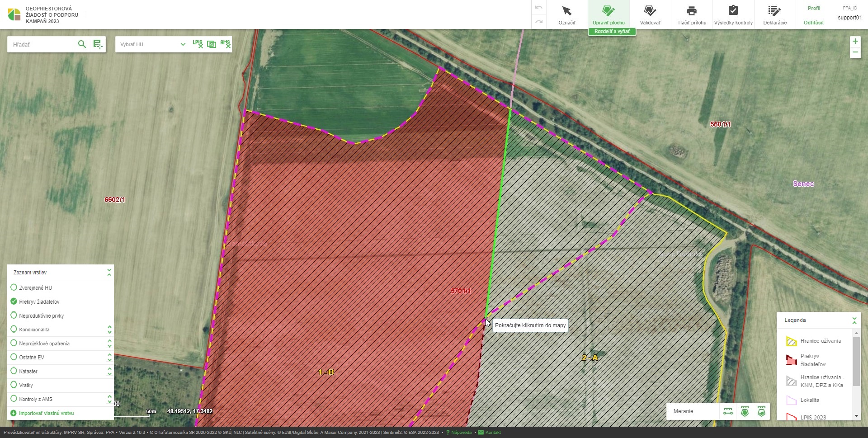The height and width of the screenshot is (438, 868).
Task: Expand the Kondicionalita layer group
Action: coord(109,330)
